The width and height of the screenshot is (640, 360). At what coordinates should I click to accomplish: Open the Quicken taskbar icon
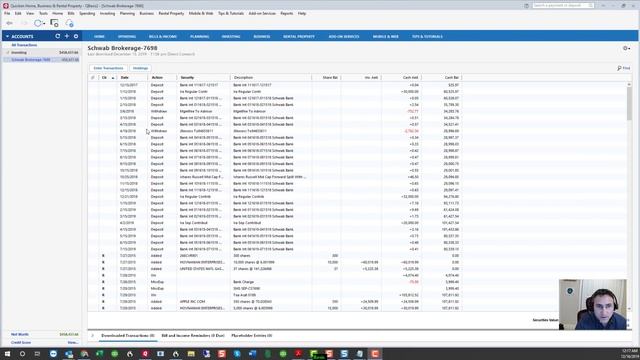pos(145,353)
